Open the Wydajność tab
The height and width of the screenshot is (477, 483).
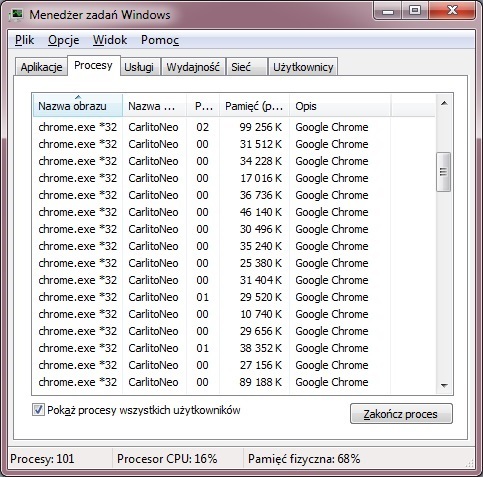coord(193,67)
